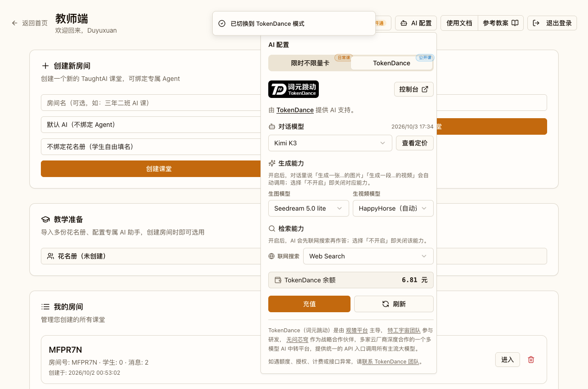
Task: Expand the HappyHorse video model dropdown
Action: 393,208
